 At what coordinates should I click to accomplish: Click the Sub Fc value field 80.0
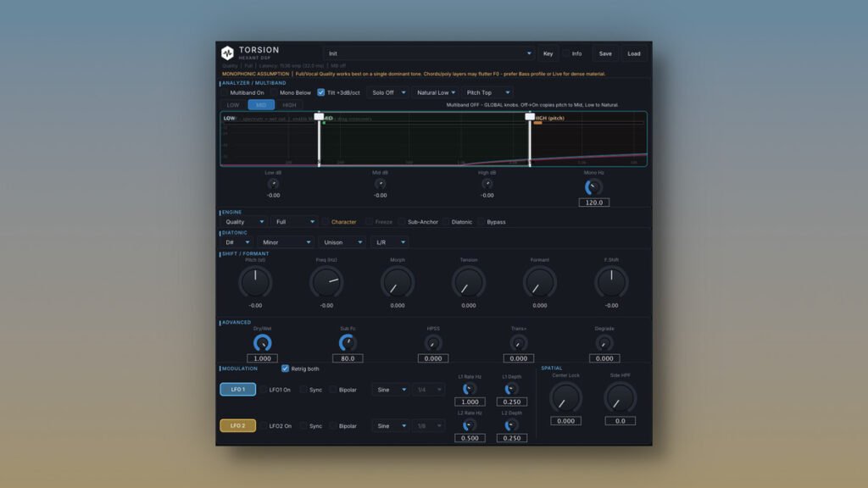[x=348, y=358]
